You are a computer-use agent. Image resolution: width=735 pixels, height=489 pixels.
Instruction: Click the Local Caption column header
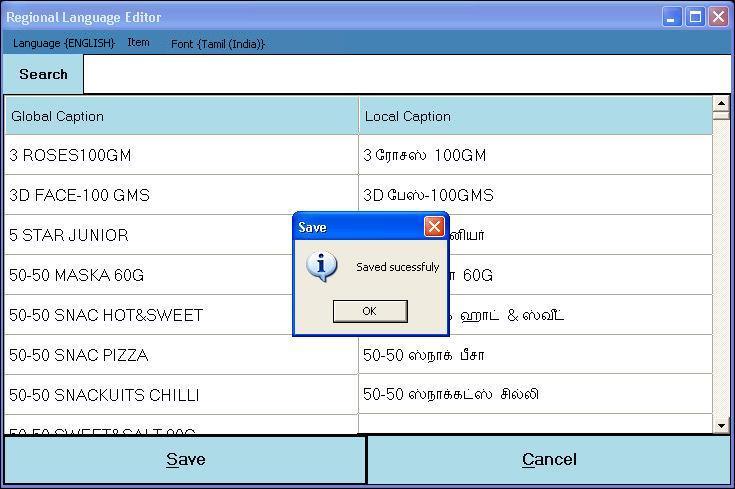pyautogui.click(x=535, y=116)
